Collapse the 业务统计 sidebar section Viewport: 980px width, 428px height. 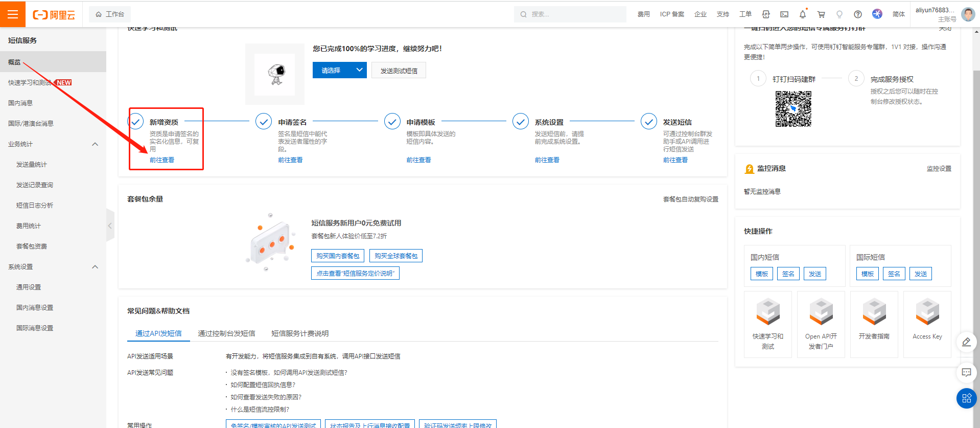tap(95, 144)
